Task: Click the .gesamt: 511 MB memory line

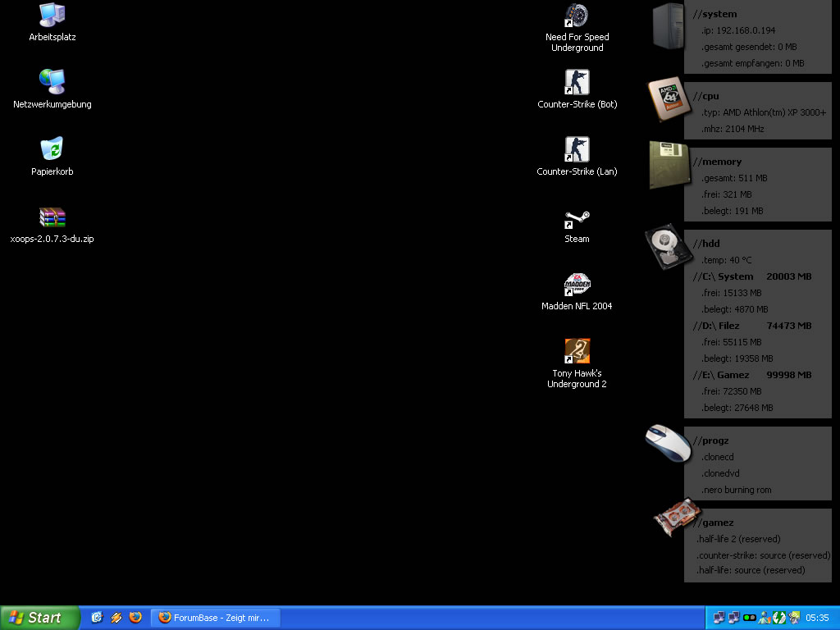Action: 734,178
